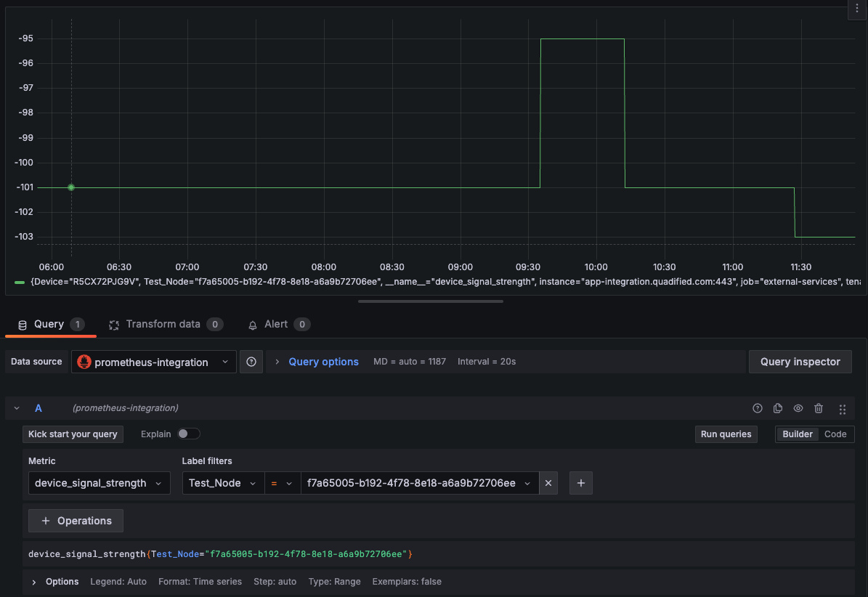Click Run queries button
This screenshot has width=868, height=597.
[x=726, y=434]
